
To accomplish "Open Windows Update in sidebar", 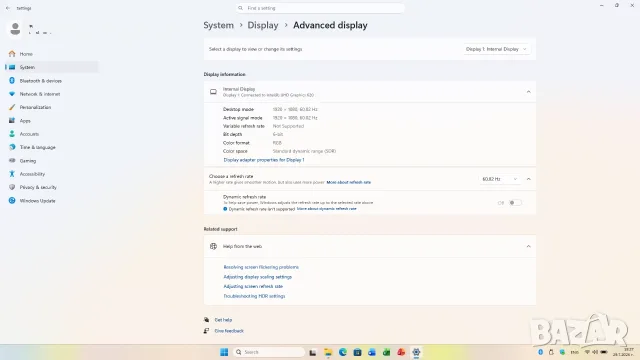I will [37, 201].
